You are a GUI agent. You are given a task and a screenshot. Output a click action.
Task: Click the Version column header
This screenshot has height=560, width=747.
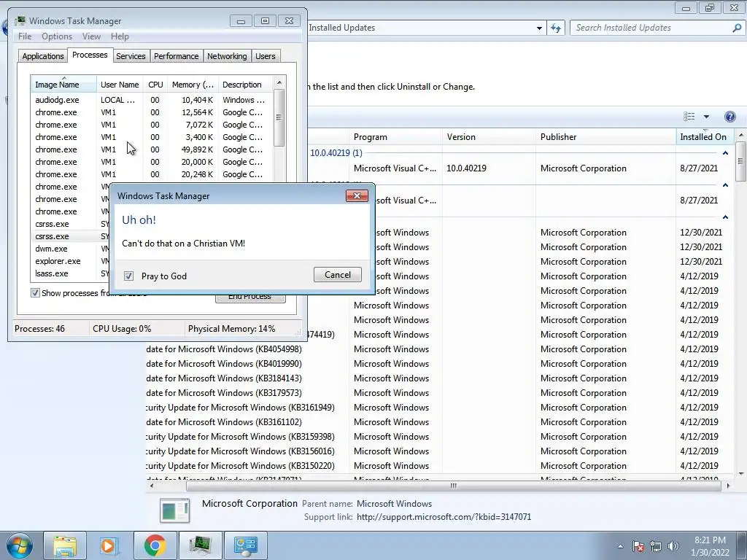[489, 137]
